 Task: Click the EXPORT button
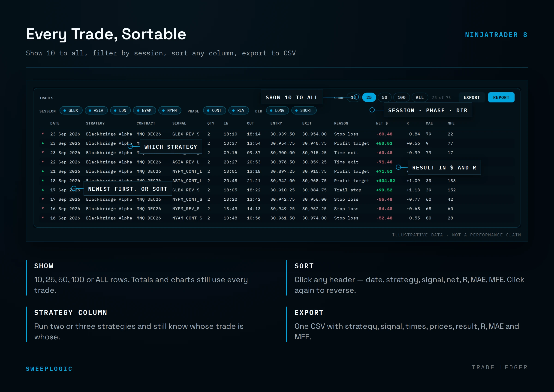[x=472, y=97]
